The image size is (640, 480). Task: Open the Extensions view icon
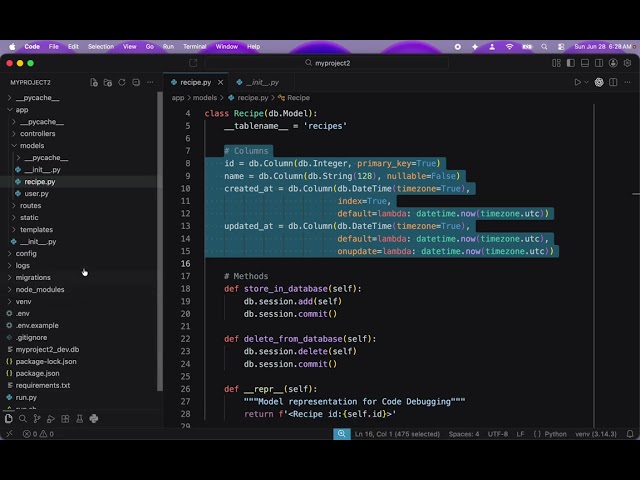65,418
